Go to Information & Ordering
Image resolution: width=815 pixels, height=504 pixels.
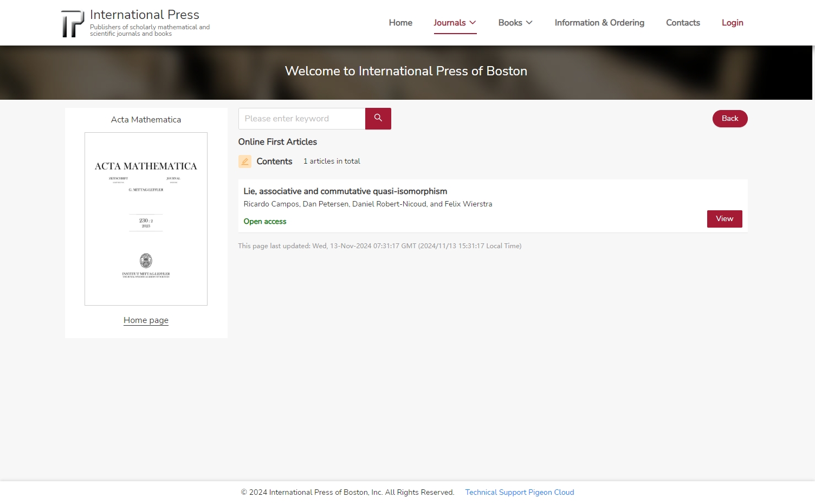pyautogui.click(x=599, y=23)
